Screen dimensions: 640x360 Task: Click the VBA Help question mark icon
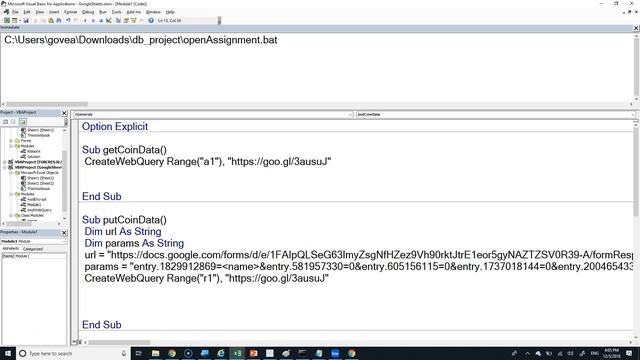coord(151,20)
